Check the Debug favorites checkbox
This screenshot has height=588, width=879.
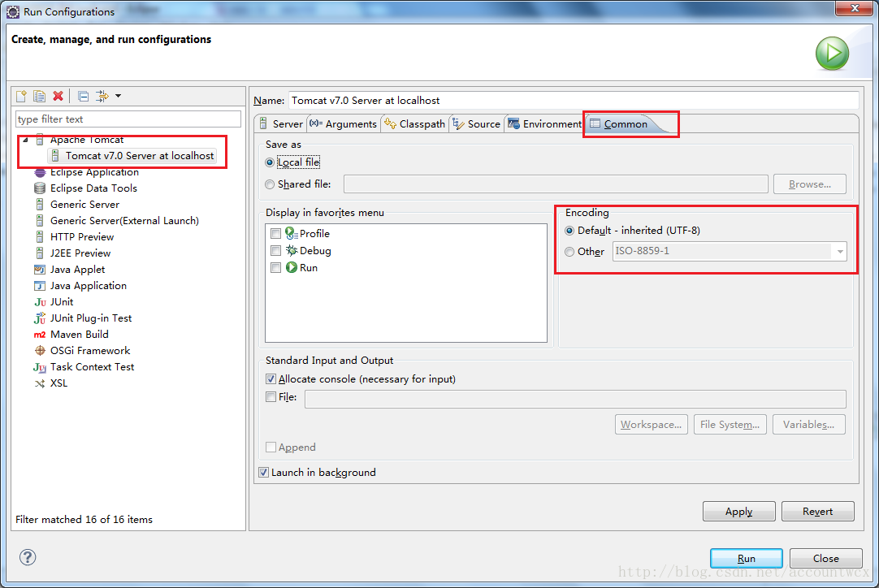276,251
